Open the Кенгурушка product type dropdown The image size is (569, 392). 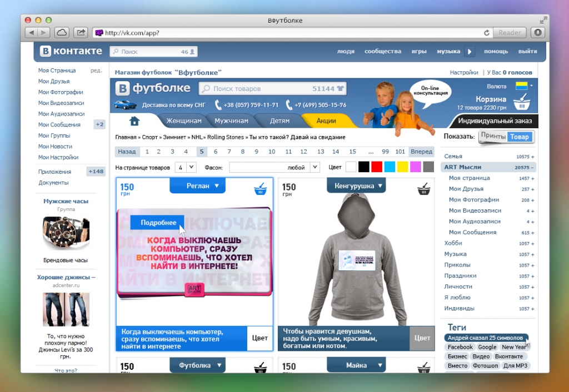[x=356, y=185]
